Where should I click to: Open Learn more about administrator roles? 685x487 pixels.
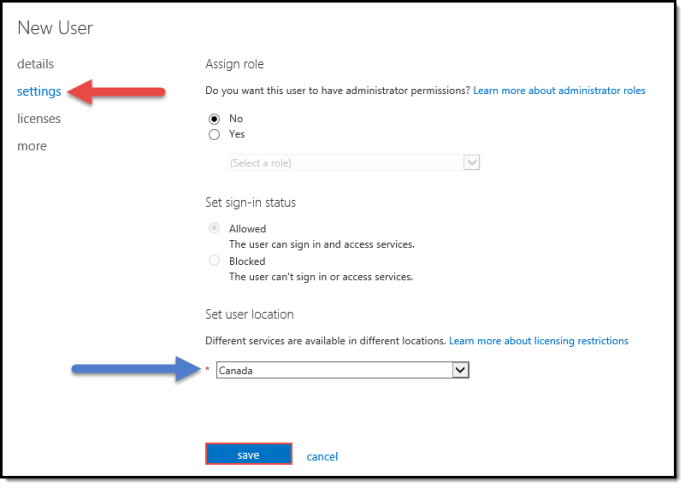(x=559, y=90)
